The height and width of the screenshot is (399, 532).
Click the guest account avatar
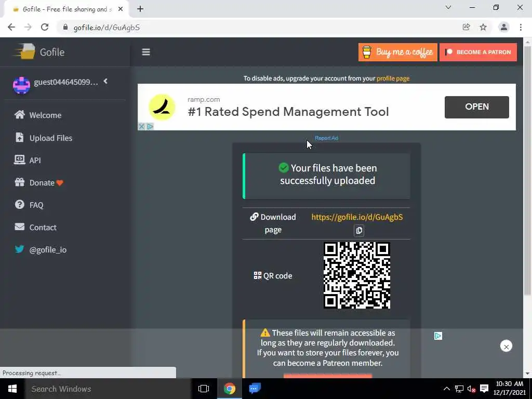coord(21,85)
